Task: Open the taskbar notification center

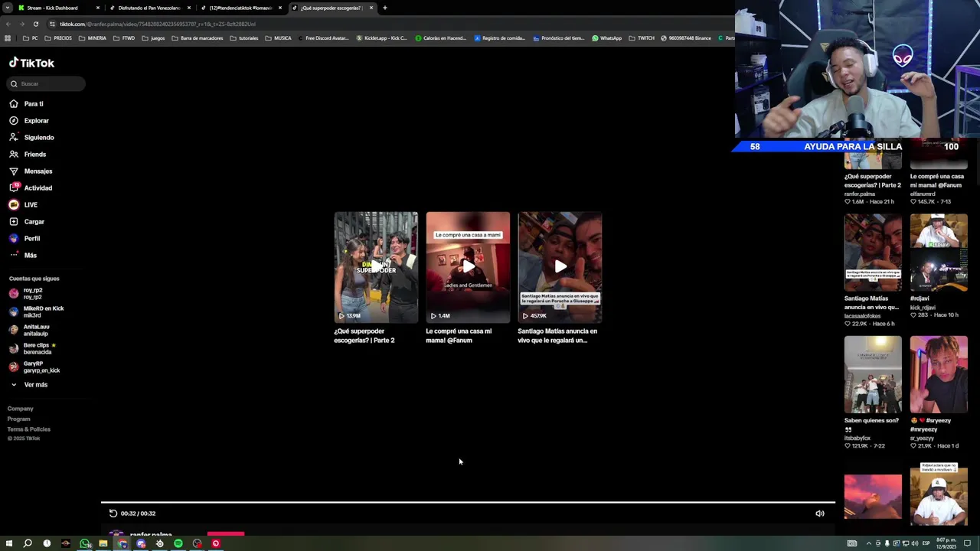Action: (x=967, y=543)
